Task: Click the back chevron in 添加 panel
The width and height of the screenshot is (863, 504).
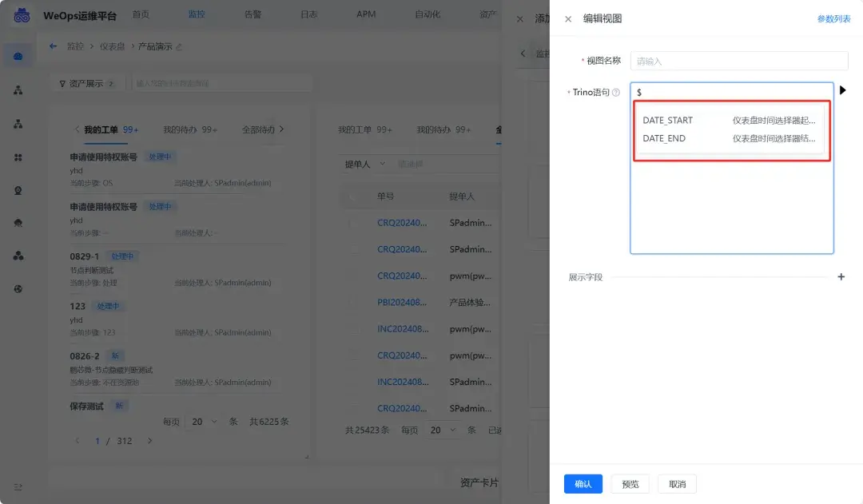Action: click(x=523, y=54)
